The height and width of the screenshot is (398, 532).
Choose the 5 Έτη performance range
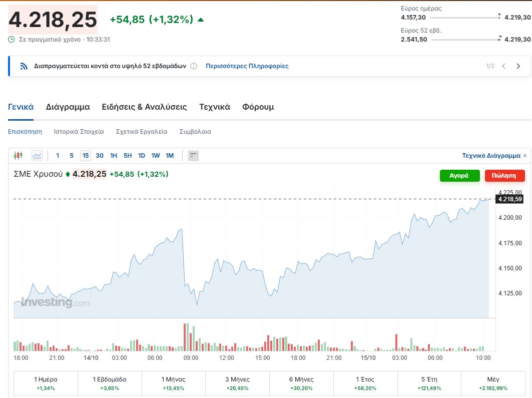click(x=429, y=383)
